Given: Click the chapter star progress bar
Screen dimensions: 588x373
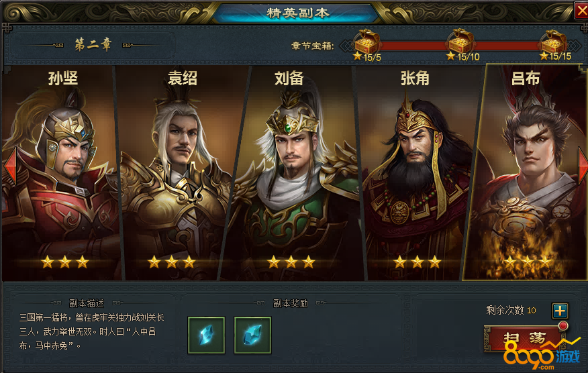Looking at the screenshot, I should [x=460, y=46].
